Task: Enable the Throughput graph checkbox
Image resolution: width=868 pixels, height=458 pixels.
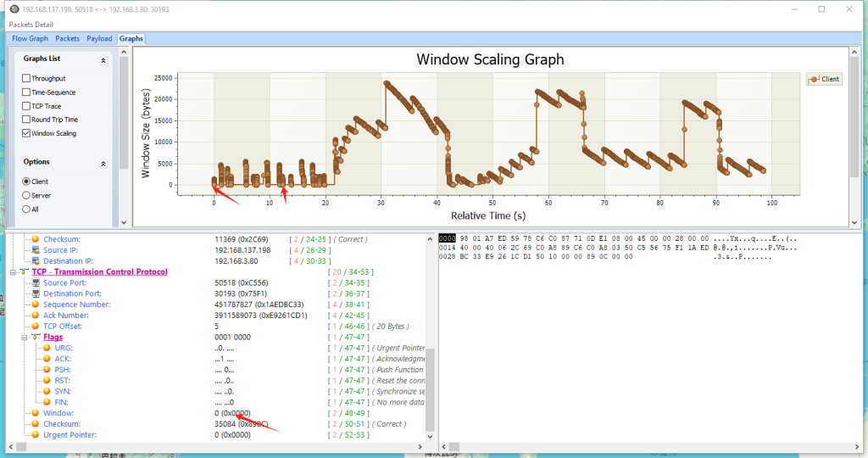Action: coord(26,78)
